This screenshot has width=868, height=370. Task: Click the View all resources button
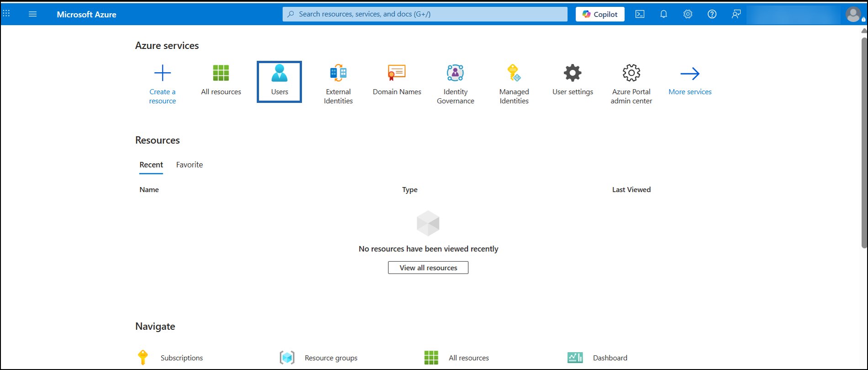(428, 268)
